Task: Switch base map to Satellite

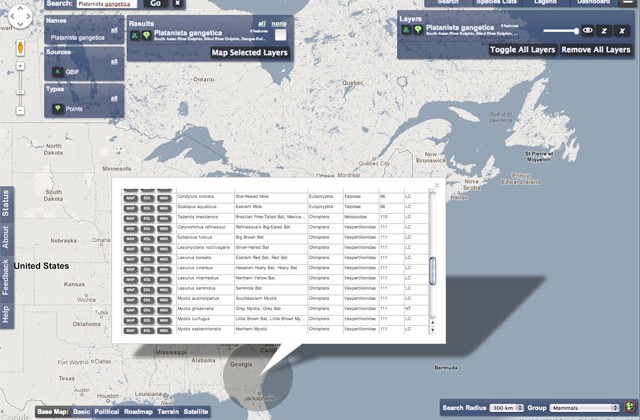Action: [x=196, y=411]
